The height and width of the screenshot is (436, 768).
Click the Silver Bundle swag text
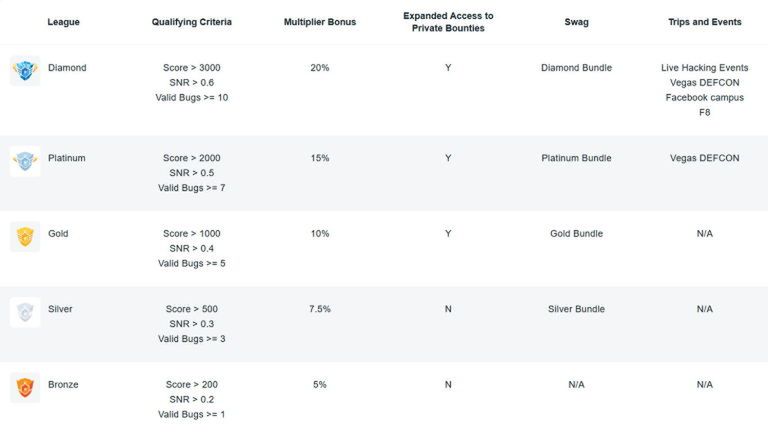576,309
